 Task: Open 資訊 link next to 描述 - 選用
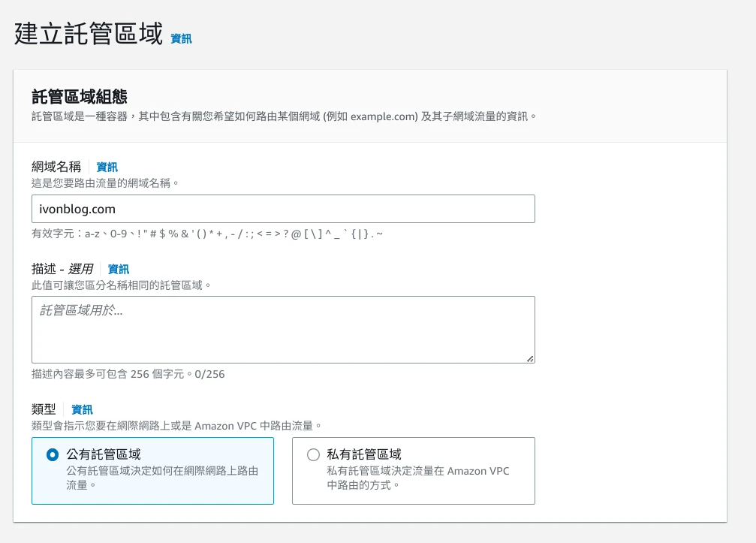[x=119, y=269]
